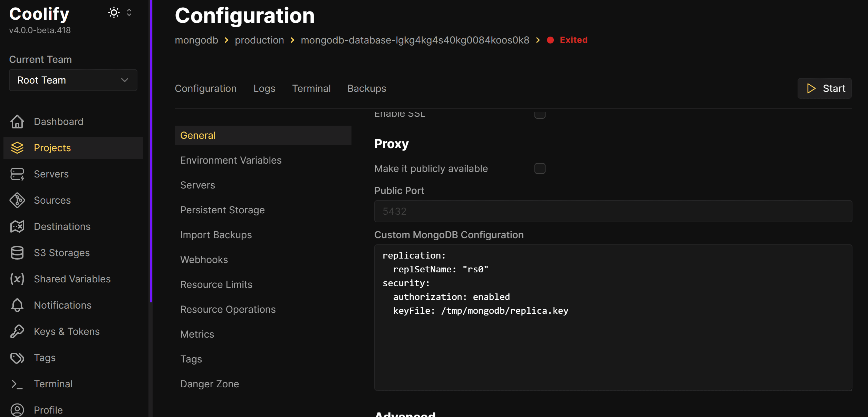The image size is (868, 417).
Task: Click the Public Port input field
Action: click(x=613, y=211)
